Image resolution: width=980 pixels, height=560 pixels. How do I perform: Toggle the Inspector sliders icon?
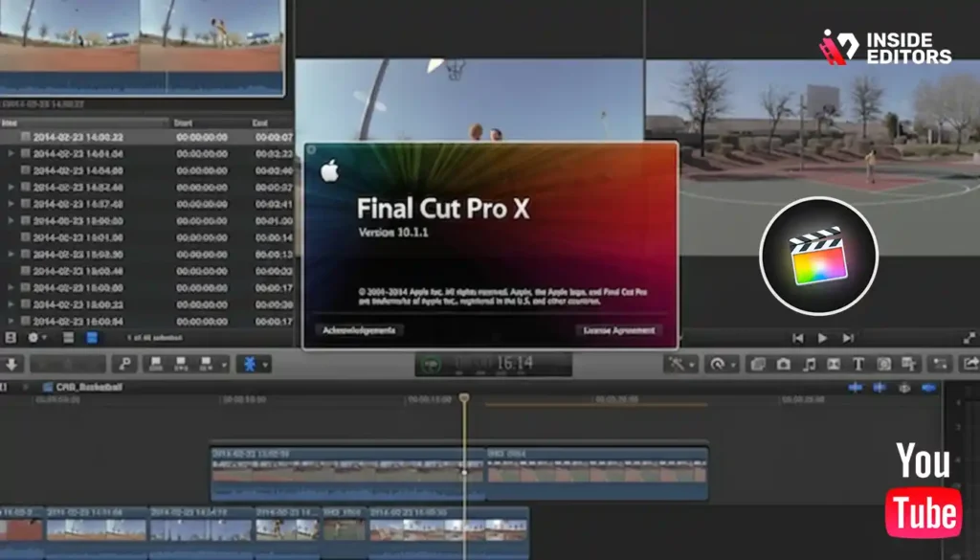tap(940, 364)
